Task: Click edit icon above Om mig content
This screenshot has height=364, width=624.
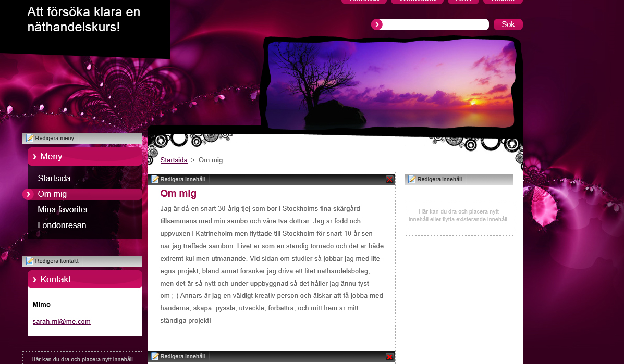Action: (x=155, y=180)
